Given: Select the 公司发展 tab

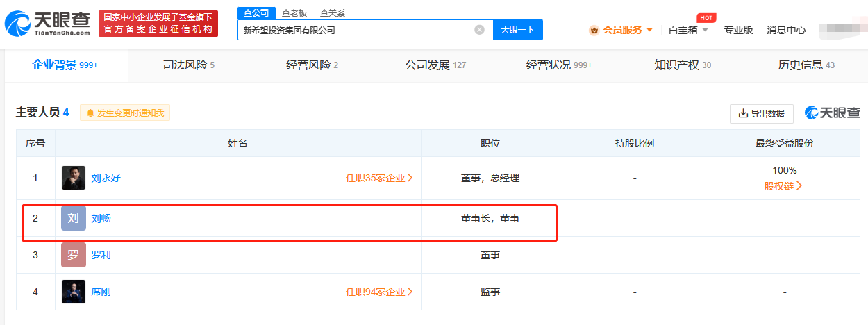Looking at the screenshot, I should pyautogui.click(x=435, y=65).
